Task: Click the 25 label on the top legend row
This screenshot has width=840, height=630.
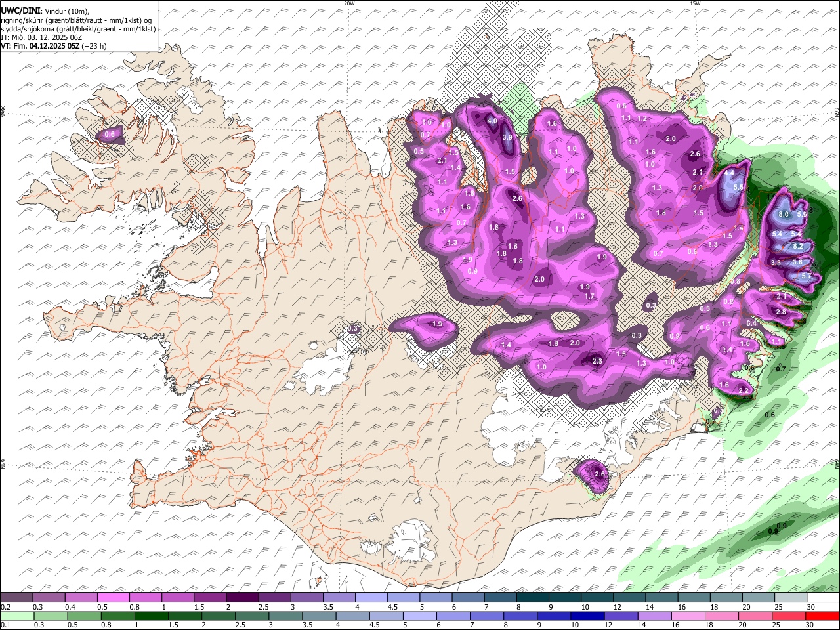Action: pos(778,608)
